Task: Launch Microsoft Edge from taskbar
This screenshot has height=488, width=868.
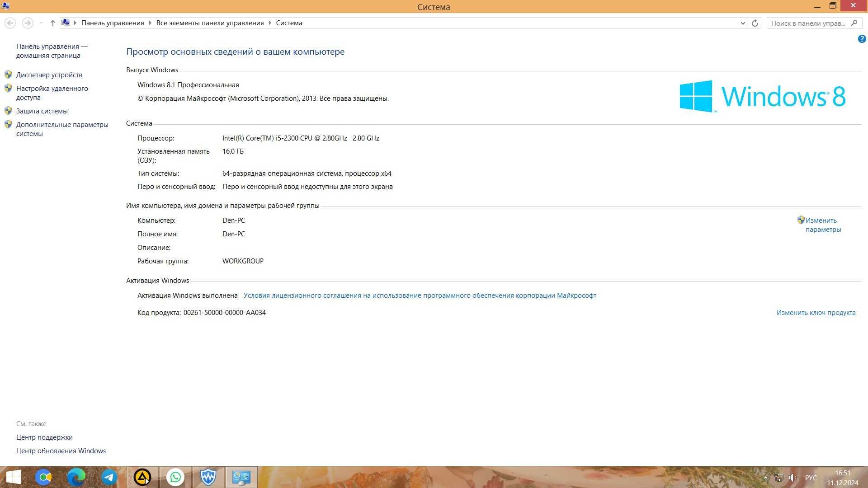Action: [76, 477]
